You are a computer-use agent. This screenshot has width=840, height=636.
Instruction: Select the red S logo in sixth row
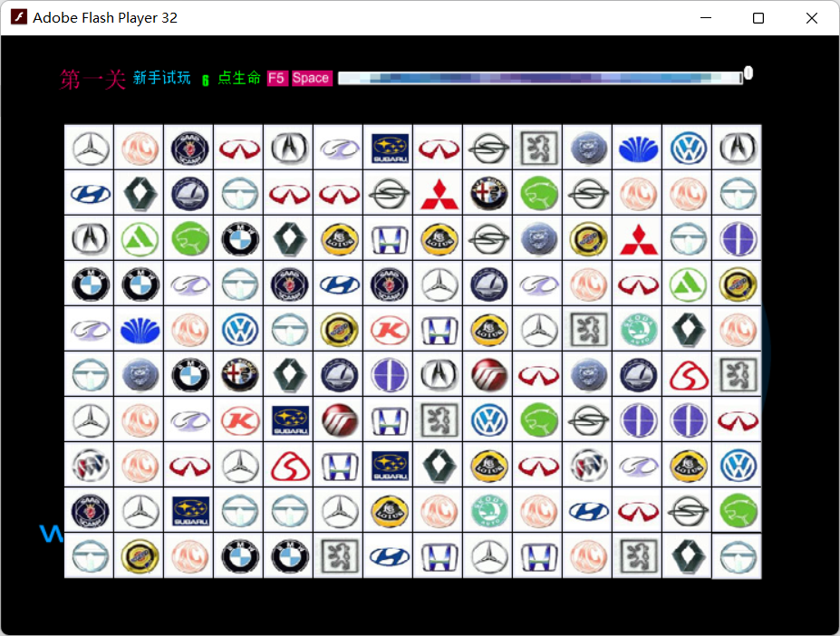688,375
